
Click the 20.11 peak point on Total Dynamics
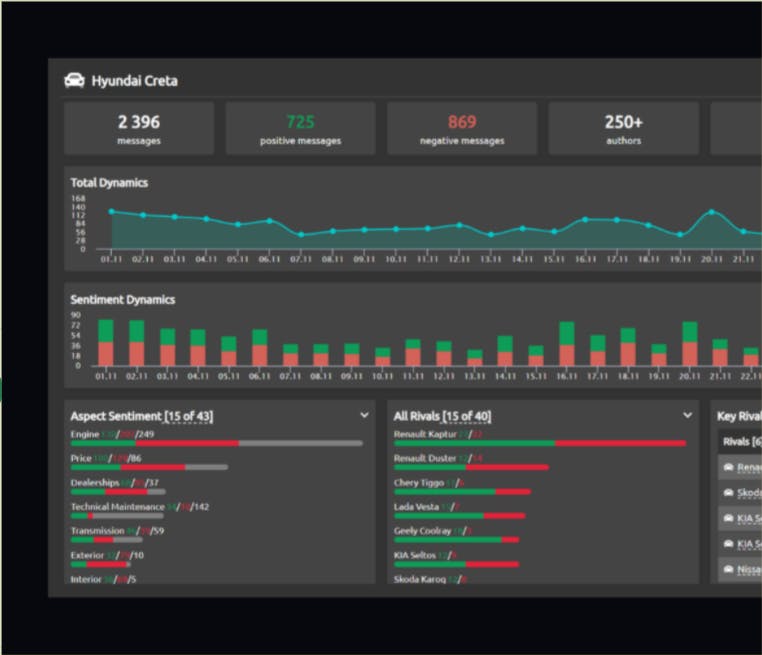point(711,212)
